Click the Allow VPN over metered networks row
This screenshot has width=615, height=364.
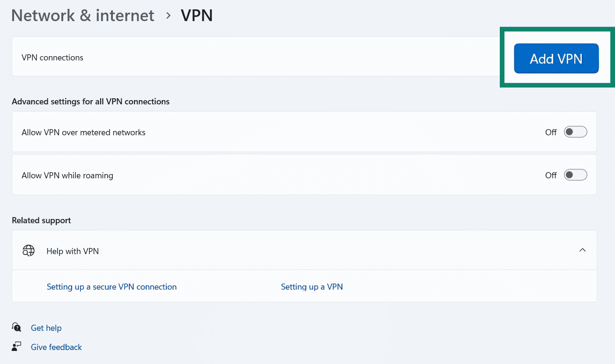click(83, 132)
